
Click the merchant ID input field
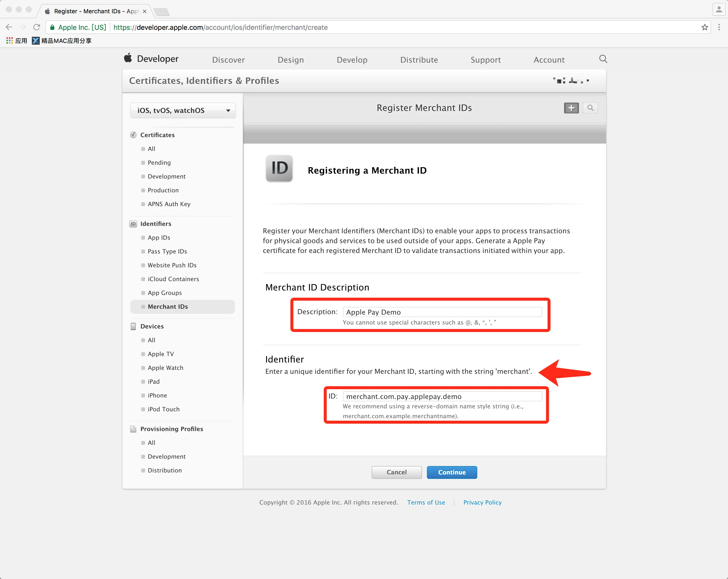(442, 396)
